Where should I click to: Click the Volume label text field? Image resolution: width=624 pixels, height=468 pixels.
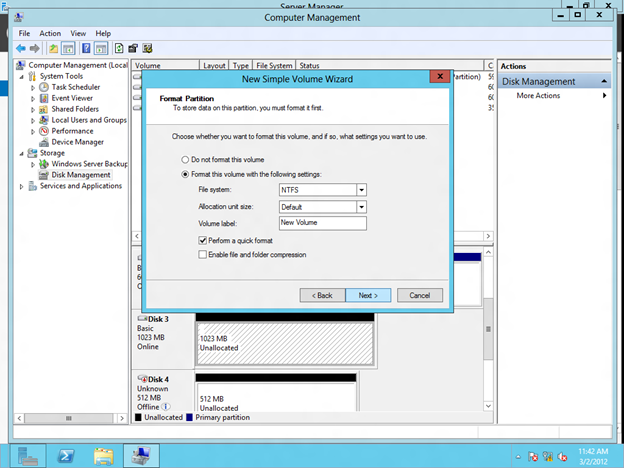(323, 224)
